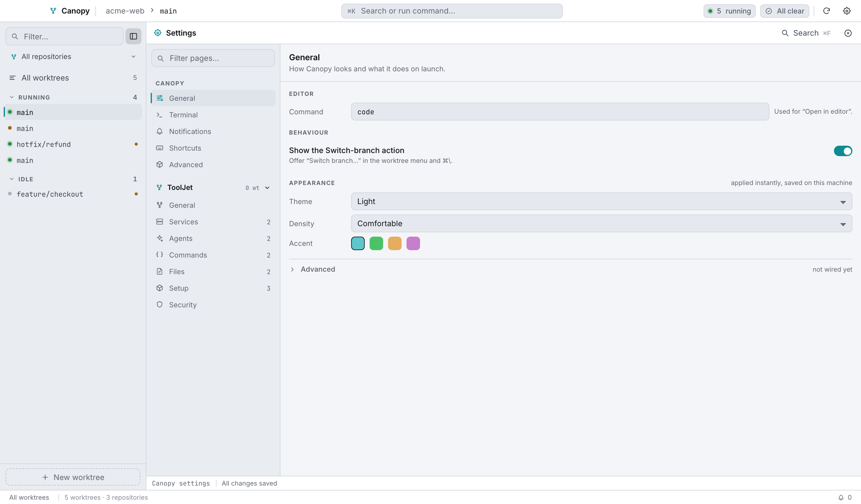Click the Terminal prompt icon
Image resolution: width=861 pixels, height=504 pixels.
[x=159, y=115]
